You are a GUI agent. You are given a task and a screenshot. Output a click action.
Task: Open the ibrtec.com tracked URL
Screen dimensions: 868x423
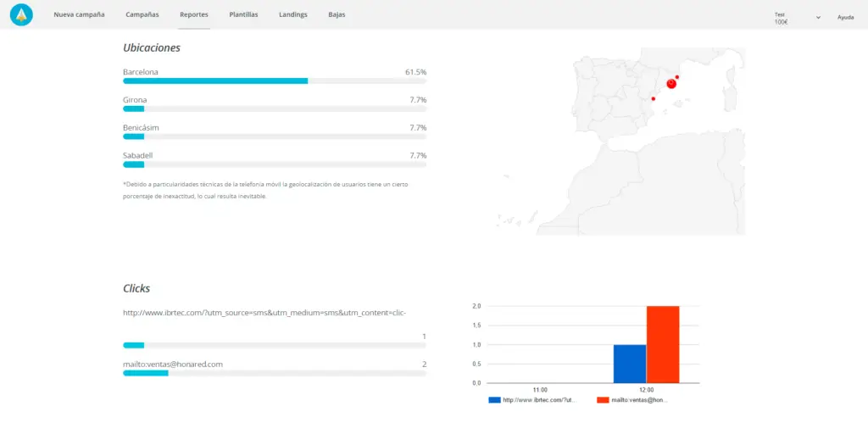(x=264, y=313)
